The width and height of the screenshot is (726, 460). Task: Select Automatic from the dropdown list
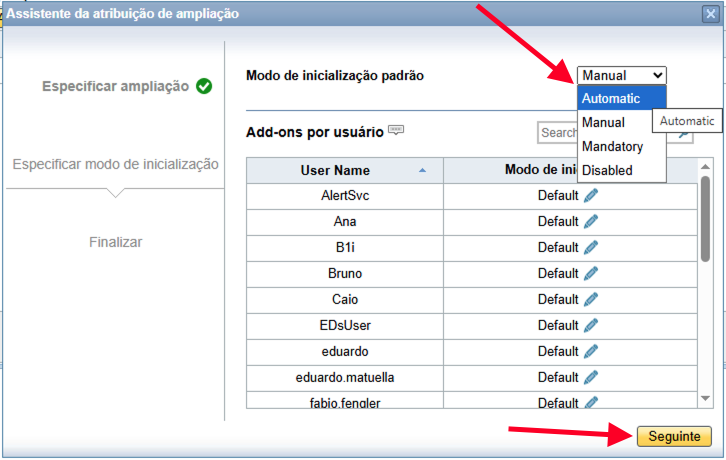pos(611,98)
